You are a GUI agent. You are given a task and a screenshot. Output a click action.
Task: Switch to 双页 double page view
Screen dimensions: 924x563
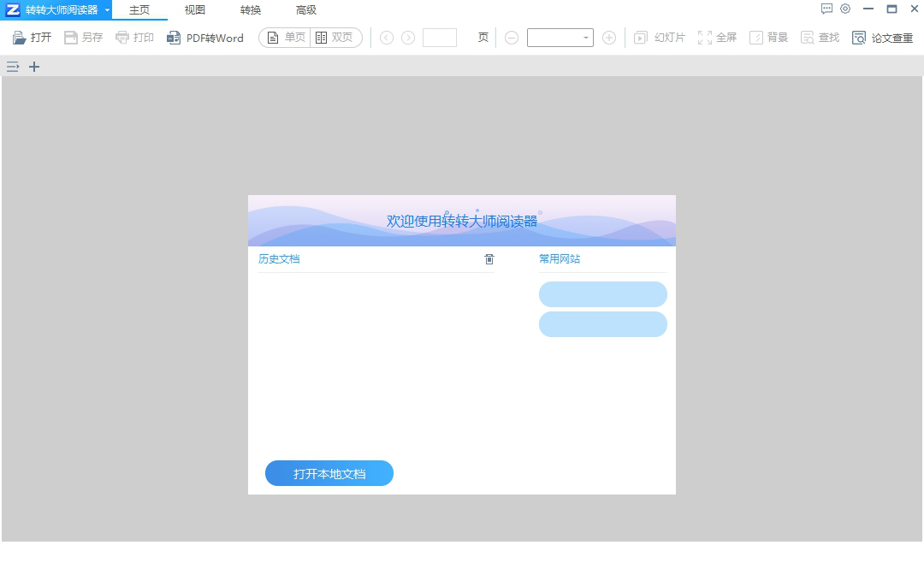[335, 38]
